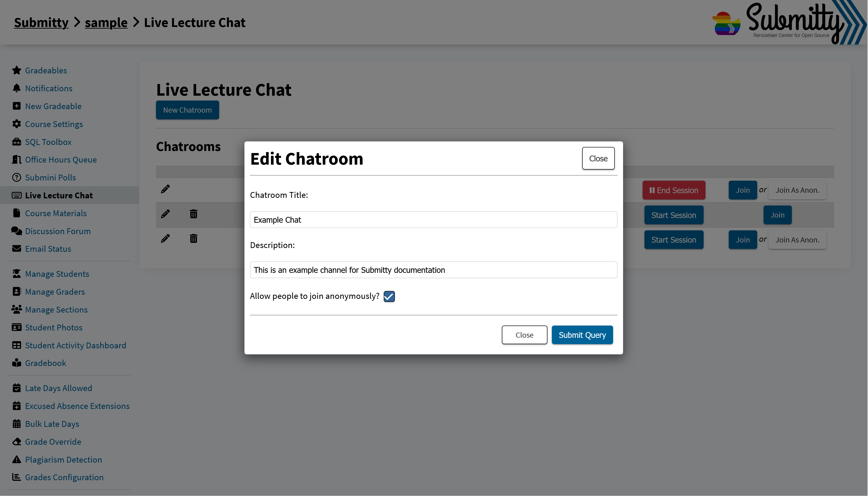Viewport: 868px width, 496px height.
Task: Open Discussion Forum in sidebar
Action: (58, 231)
